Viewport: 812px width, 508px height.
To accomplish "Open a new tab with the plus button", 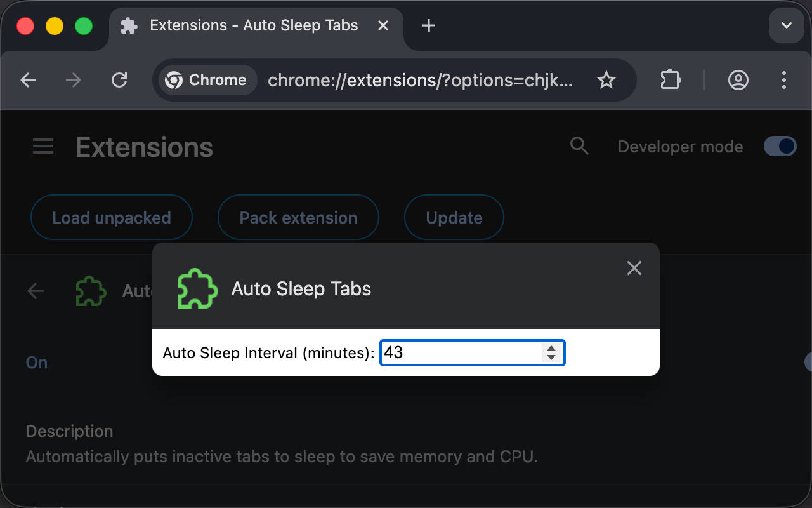I will pyautogui.click(x=429, y=26).
